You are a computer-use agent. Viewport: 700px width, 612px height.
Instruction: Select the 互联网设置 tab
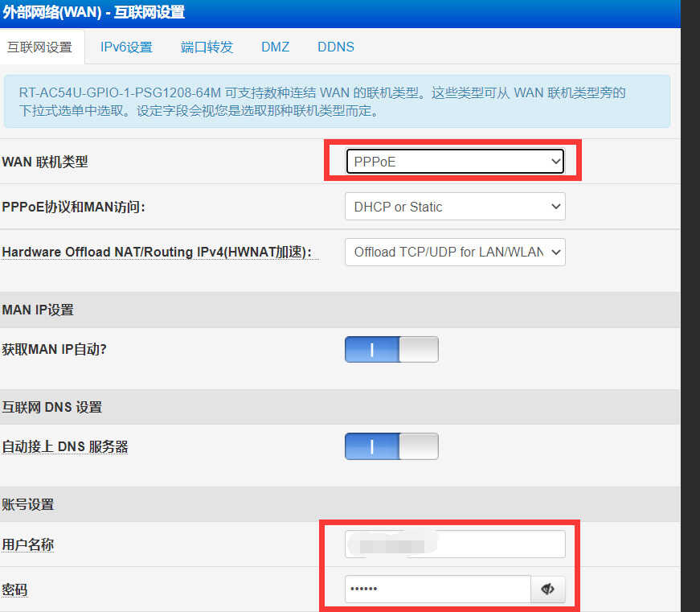(39, 47)
